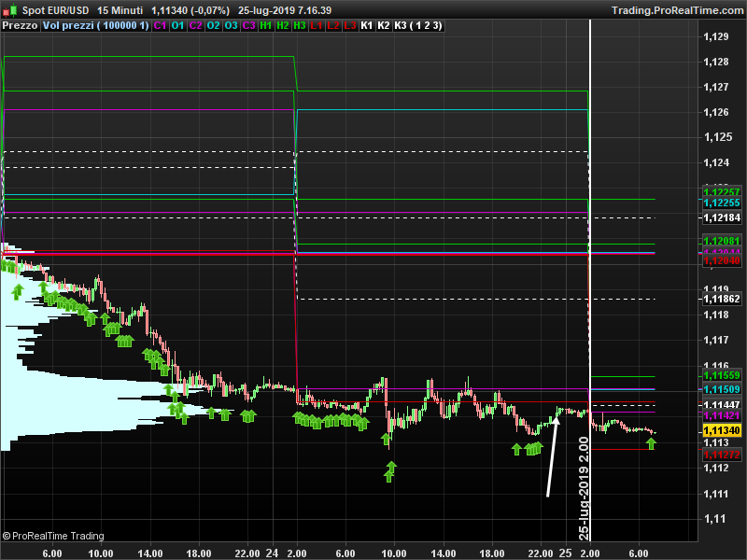The width and height of the screenshot is (747, 560).
Task: Open Vol prezzi (100000 1) settings
Action: (96, 26)
